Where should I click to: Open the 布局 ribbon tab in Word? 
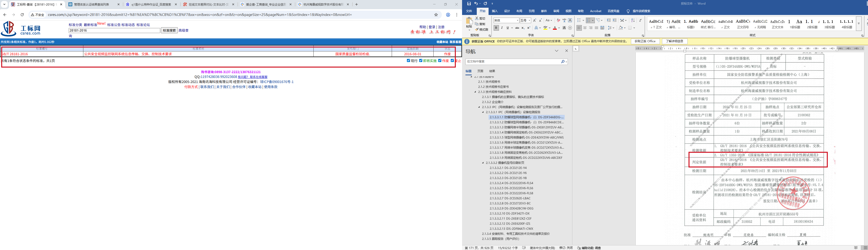[519, 11]
